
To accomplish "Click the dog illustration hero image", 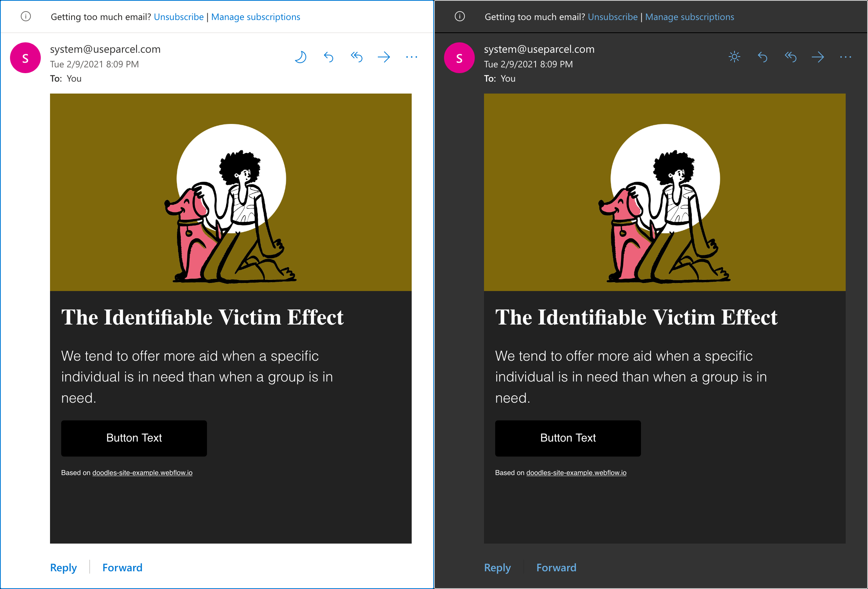I will coord(231,192).
